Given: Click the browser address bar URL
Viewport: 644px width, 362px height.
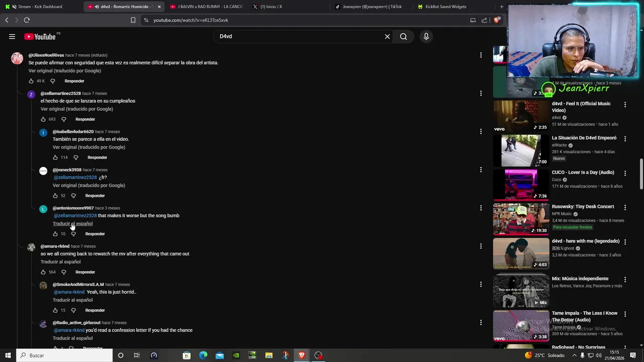Looking at the screenshot, I should [x=191, y=20].
